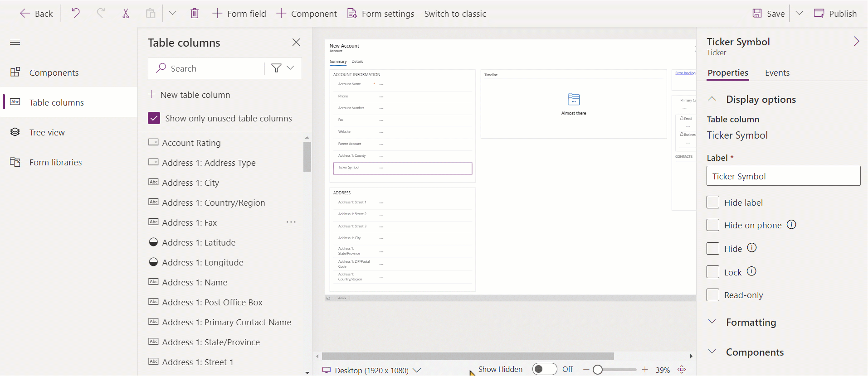Zoom out with the minus icon
Image resolution: width=868 pixels, height=376 pixels.
(586, 370)
